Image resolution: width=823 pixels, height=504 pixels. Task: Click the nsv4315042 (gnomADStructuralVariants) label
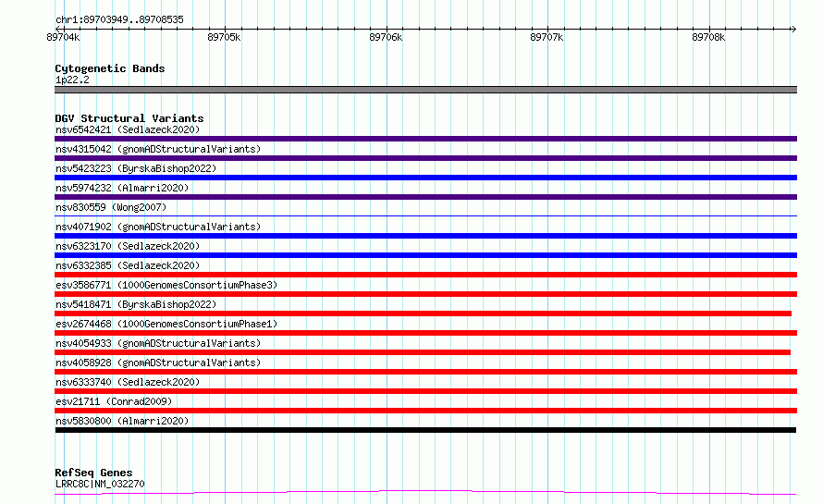[158, 149]
